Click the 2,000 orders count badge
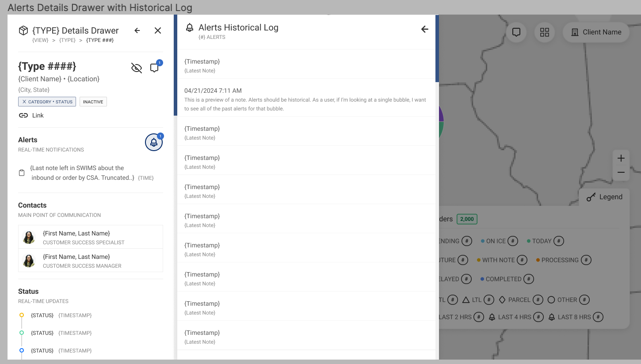Screen dimensions: 641x364 467,219
